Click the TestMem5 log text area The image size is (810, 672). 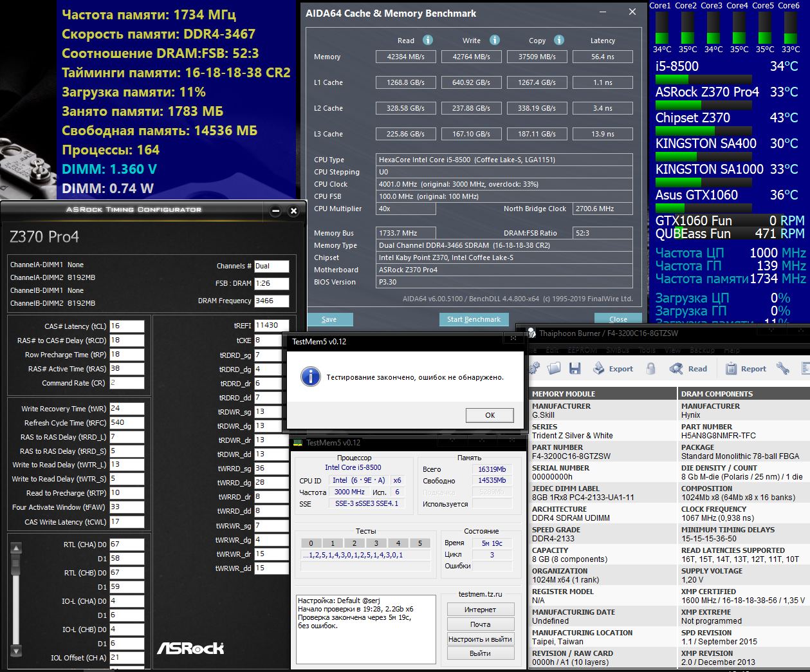coord(365,628)
